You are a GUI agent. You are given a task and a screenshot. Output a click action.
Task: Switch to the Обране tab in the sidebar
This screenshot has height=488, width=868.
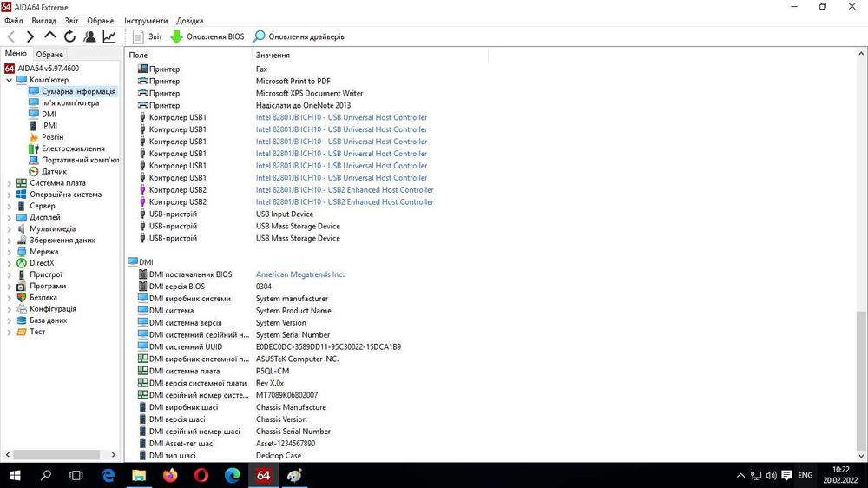[49, 55]
